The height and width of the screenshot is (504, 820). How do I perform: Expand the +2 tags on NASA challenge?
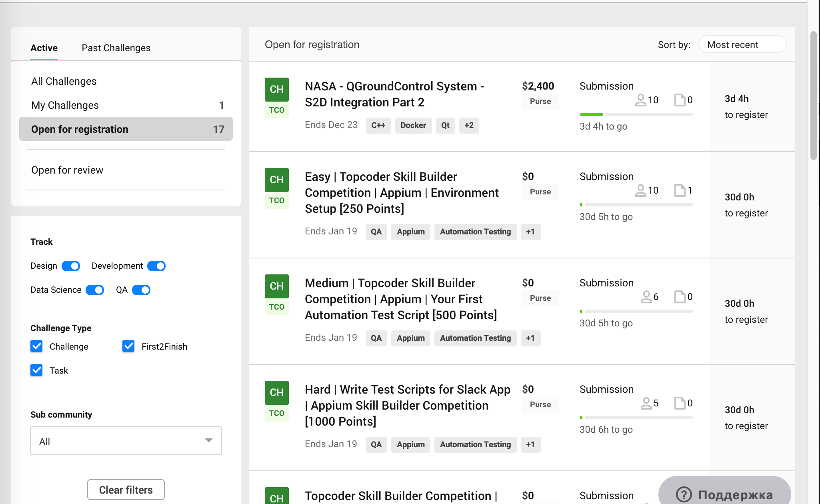click(469, 125)
